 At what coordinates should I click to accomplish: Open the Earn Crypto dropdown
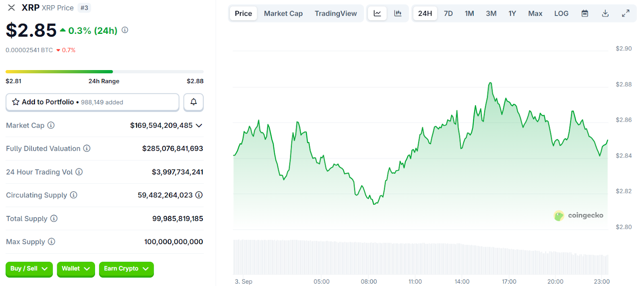pos(126,269)
